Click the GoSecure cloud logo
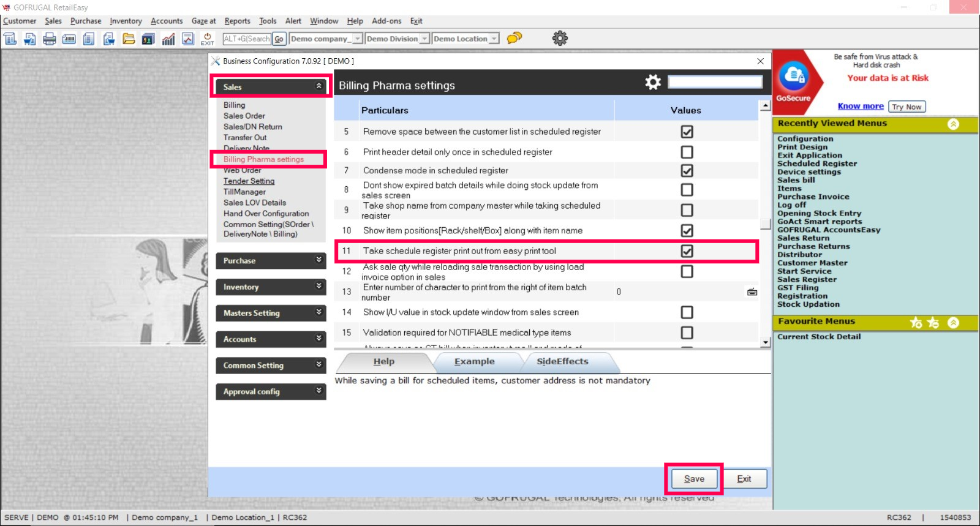Viewport: 980px width, 526px height. click(794, 77)
